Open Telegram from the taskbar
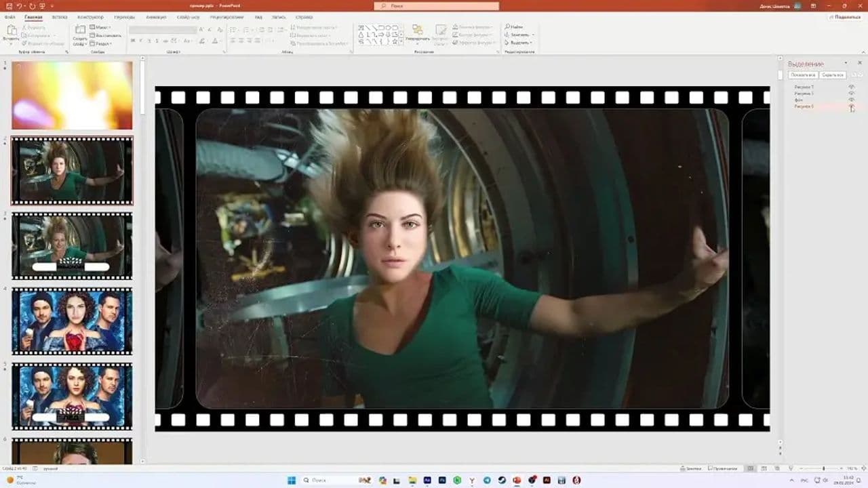The image size is (868, 488). tap(487, 481)
